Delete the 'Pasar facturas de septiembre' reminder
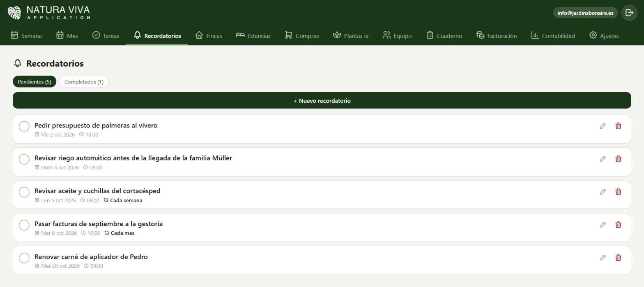 [618, 225]
